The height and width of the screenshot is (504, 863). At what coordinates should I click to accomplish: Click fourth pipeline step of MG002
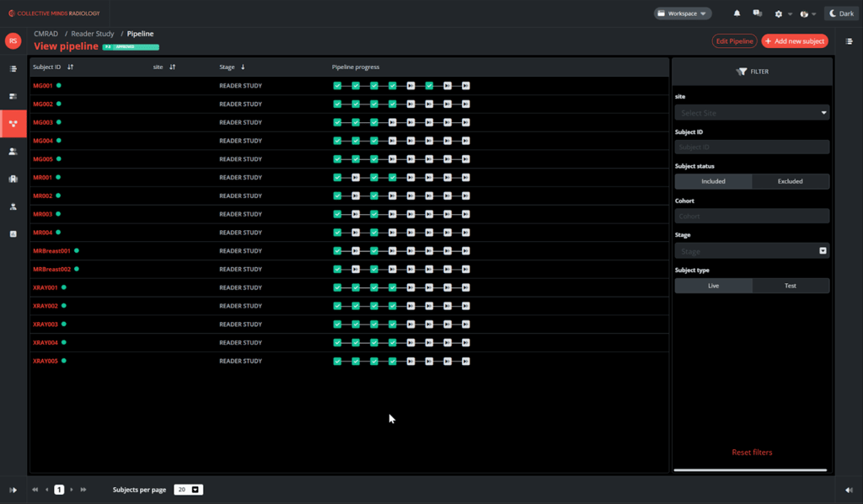(x=393, y=104)
